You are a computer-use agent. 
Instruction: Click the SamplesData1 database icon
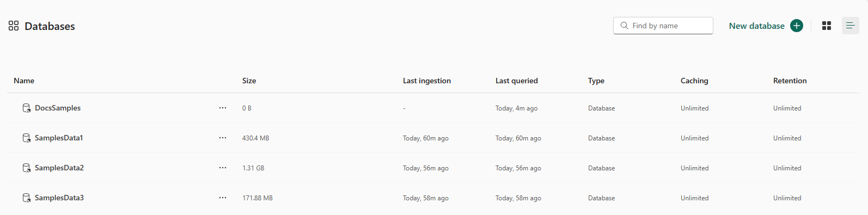click(x=26, y=138)
